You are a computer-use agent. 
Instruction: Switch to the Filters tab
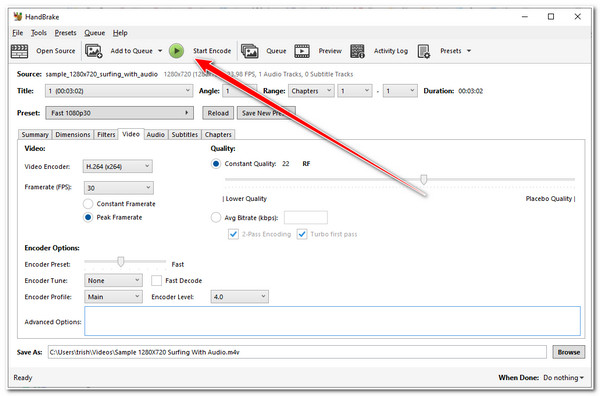click(106, 135)
